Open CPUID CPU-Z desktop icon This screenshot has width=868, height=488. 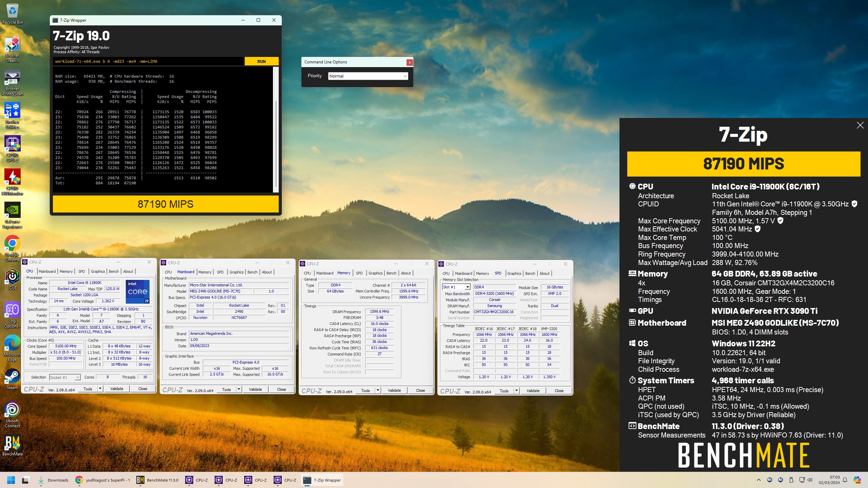[12, 149]
